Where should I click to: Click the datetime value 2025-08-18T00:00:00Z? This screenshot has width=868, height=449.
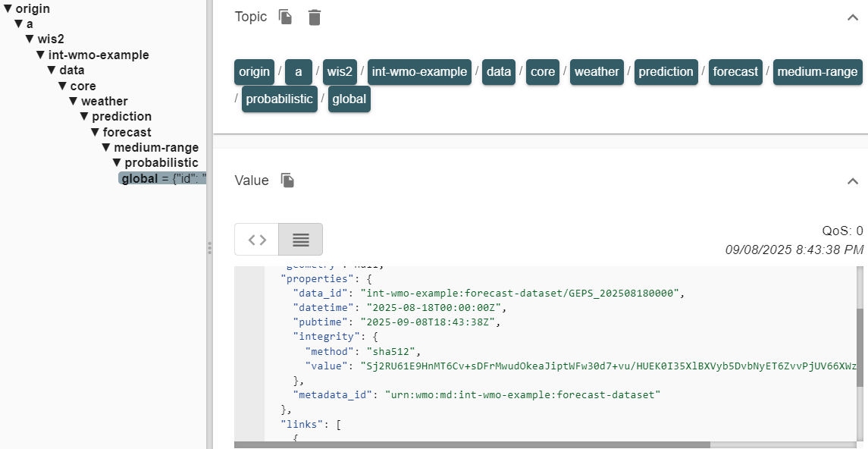pos(434,308)
